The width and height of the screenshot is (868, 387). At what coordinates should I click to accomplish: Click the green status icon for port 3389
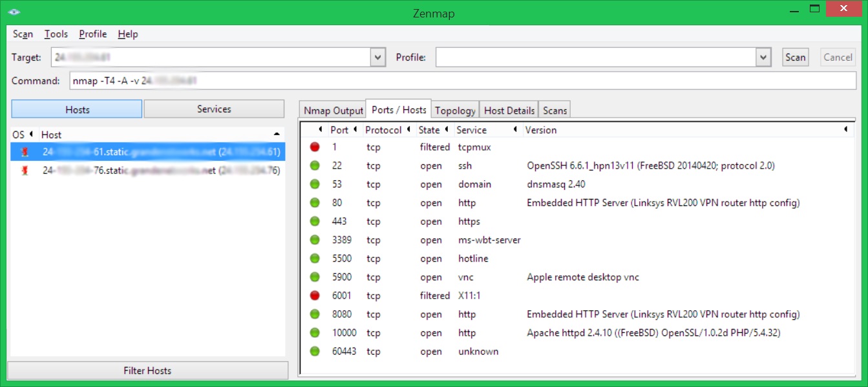click(x=315, y=240)
